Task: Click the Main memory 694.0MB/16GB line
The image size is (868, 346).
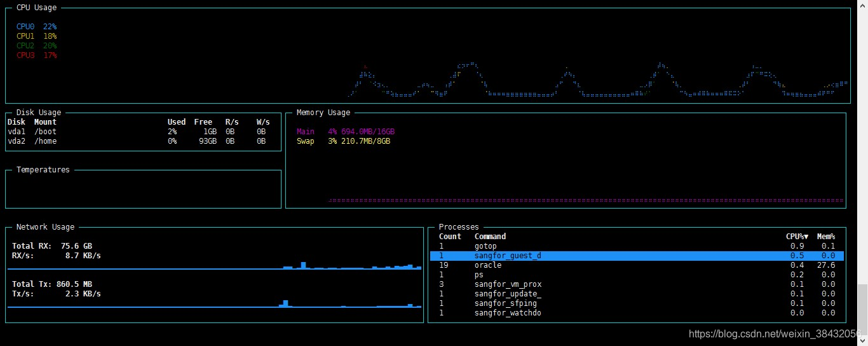Action: tap(346, 132)
